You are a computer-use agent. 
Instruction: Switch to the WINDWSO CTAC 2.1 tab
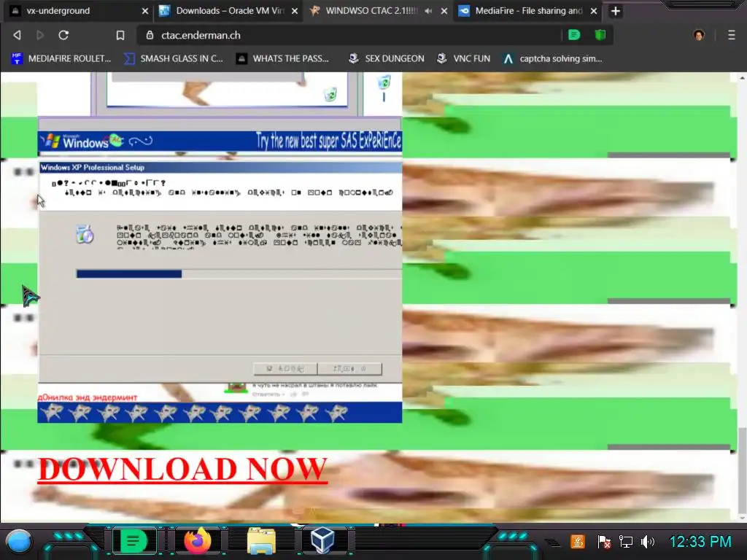click(x=371, y=10)
